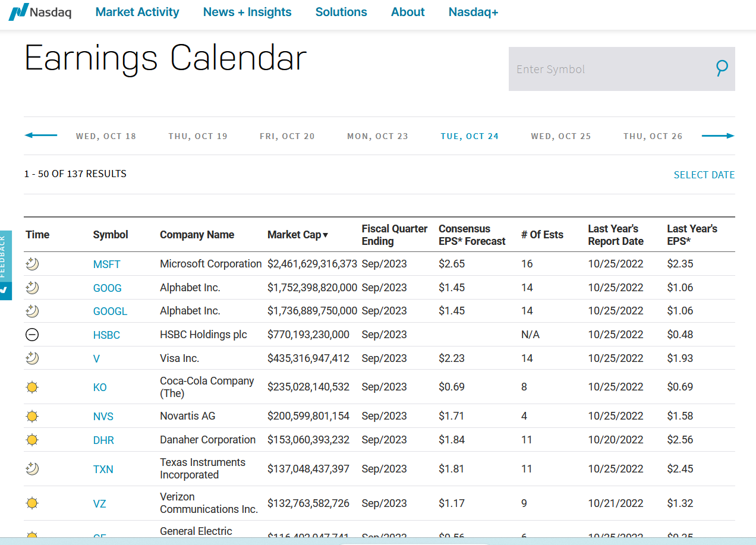Viewport: 756px width, 545px height.
Task: Click the moon icon in TXN row
Action: [32, 469]
